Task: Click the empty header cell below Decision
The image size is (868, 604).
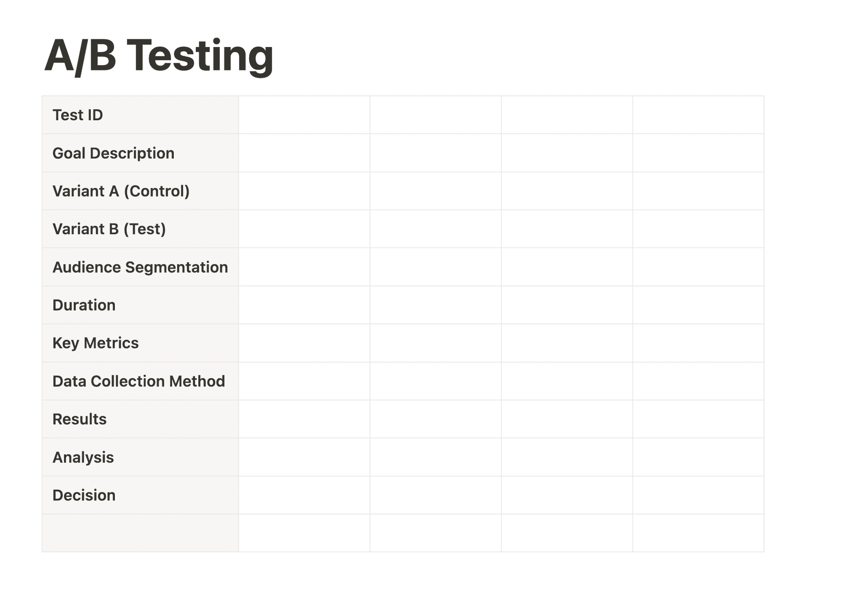Action: click(140, 533)
